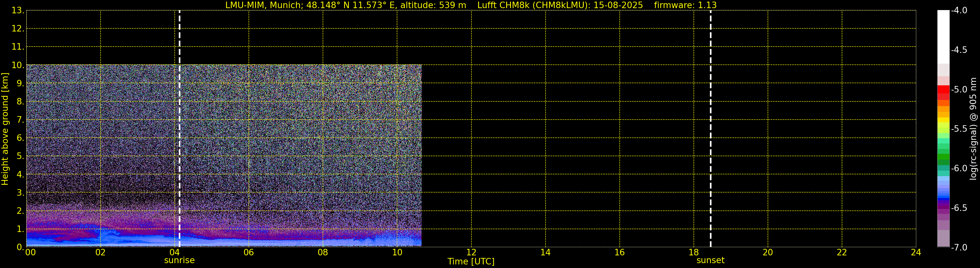The height and width of the screenshot is (268, 980).
Task: Click the '24' time axis tick label
Action: [x=916, y=252]
